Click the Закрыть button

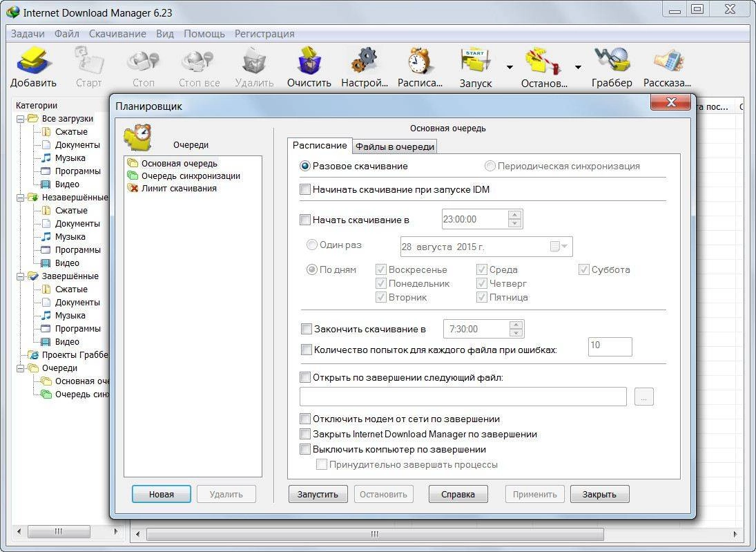(x=599, y=494)
